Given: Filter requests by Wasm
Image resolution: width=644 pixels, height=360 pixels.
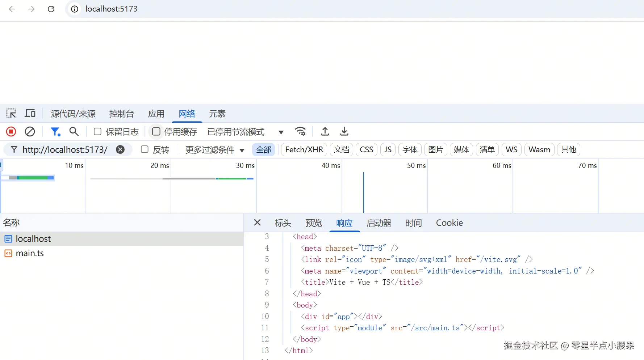Looking at the screenshot, I should pos(539,150).
